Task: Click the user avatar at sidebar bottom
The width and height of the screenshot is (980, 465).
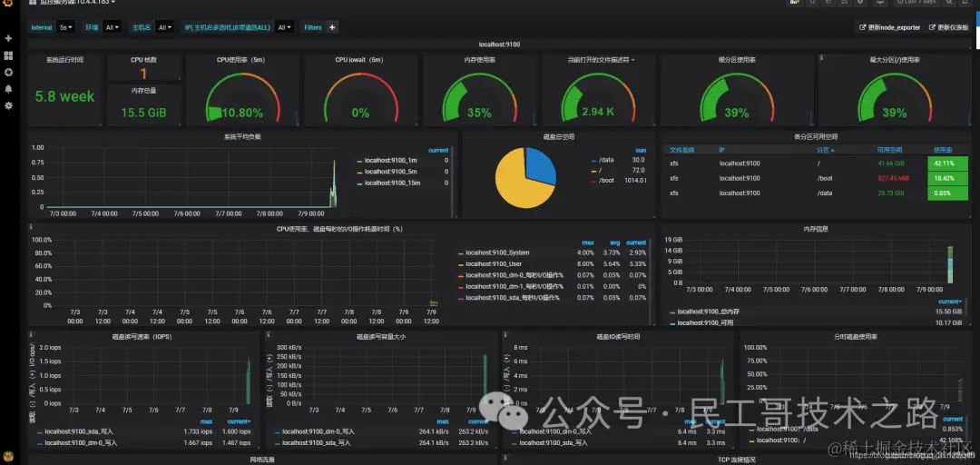Action: pos(9,457)
